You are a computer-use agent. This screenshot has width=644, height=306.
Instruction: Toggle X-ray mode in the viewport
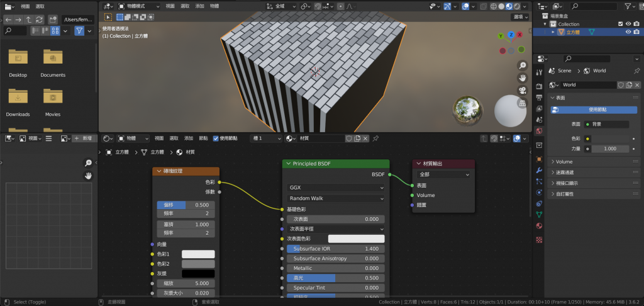[x=484, y=6]
